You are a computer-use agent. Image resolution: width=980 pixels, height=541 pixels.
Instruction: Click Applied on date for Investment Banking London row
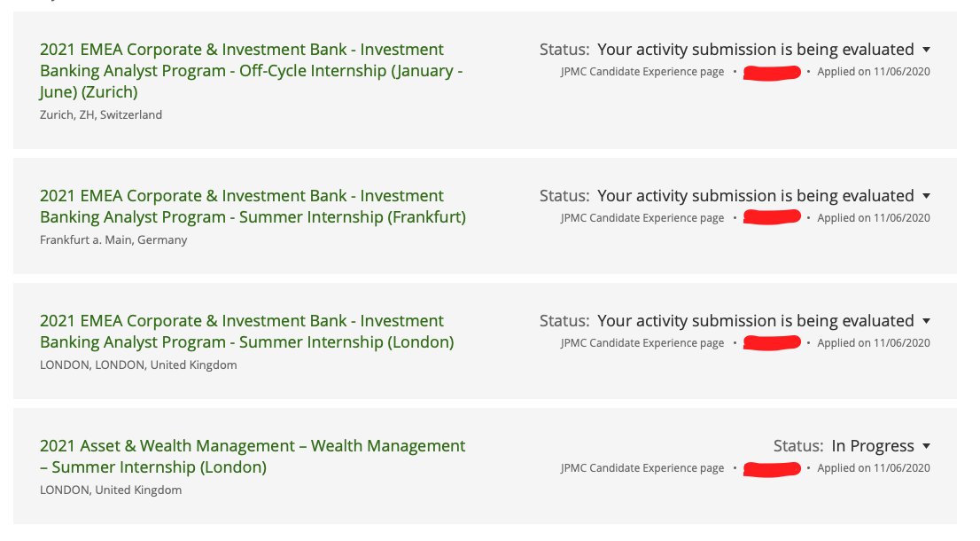(873, 343)
